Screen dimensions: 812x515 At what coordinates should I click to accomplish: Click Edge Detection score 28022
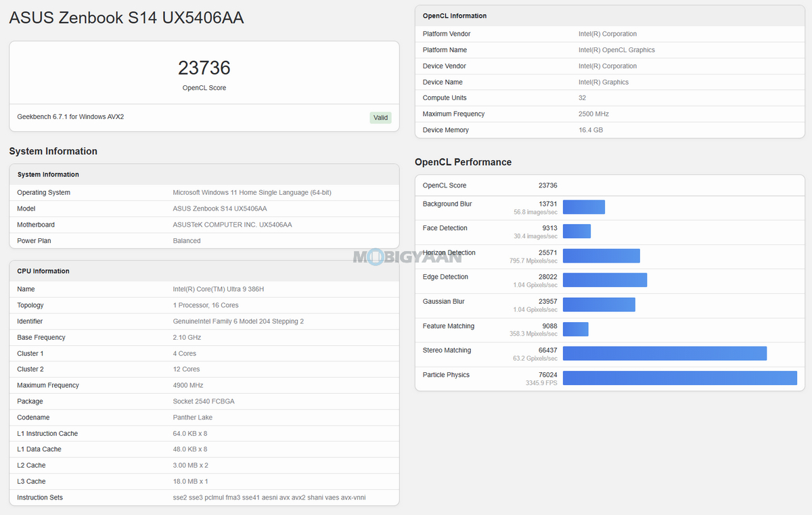pos(548,277)
